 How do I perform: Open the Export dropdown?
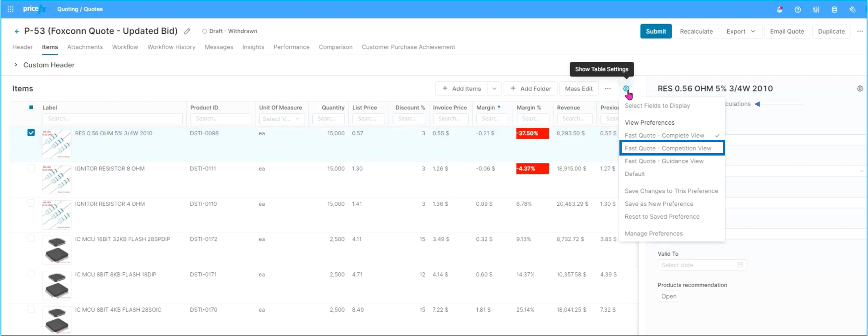click(x=741, y=31)
